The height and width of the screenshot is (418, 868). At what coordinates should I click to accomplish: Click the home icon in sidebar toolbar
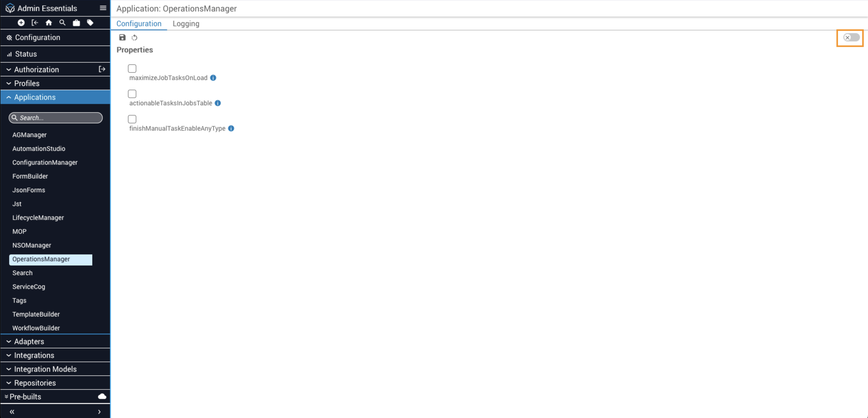[x=49, y=23]
